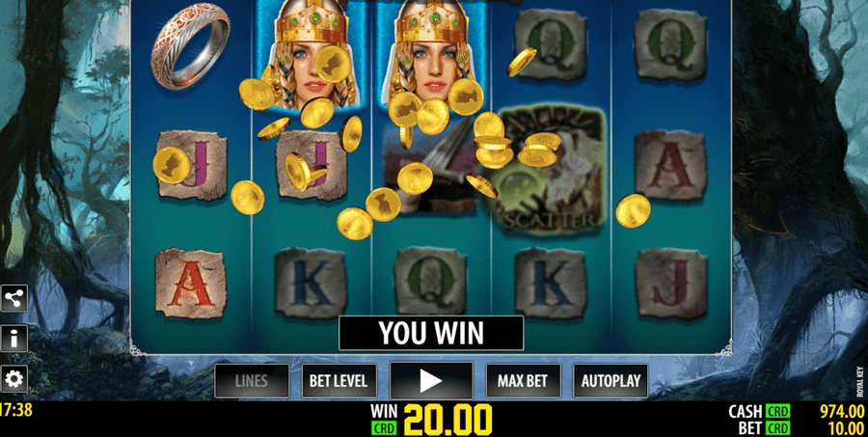Image resolution: width=868 pixels, height=437 pixels.
Task: Select the queen portrait in second reel
Action: [x=312, y=54]
